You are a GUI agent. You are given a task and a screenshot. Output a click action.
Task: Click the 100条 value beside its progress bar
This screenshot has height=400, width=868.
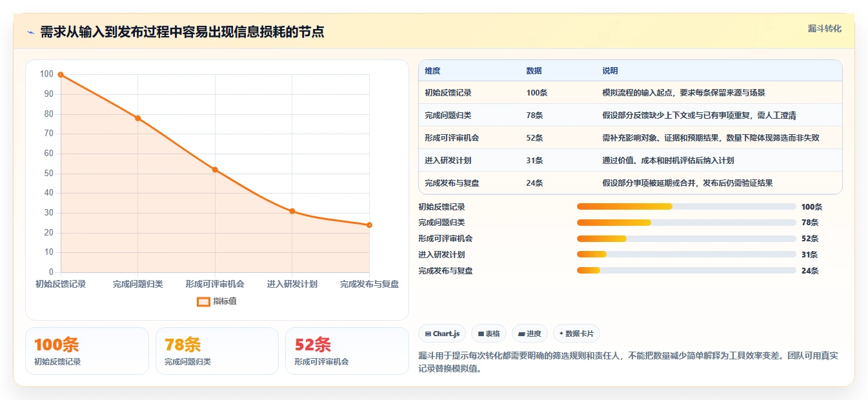pos(812,207)
